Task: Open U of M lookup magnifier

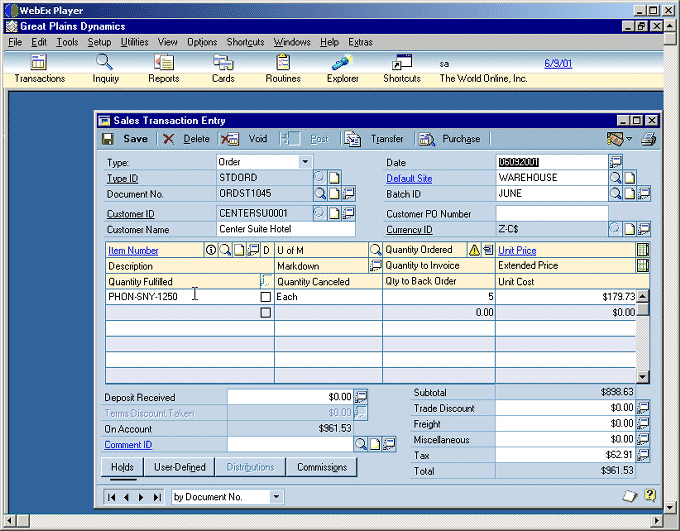Action: tap(376, 250)
